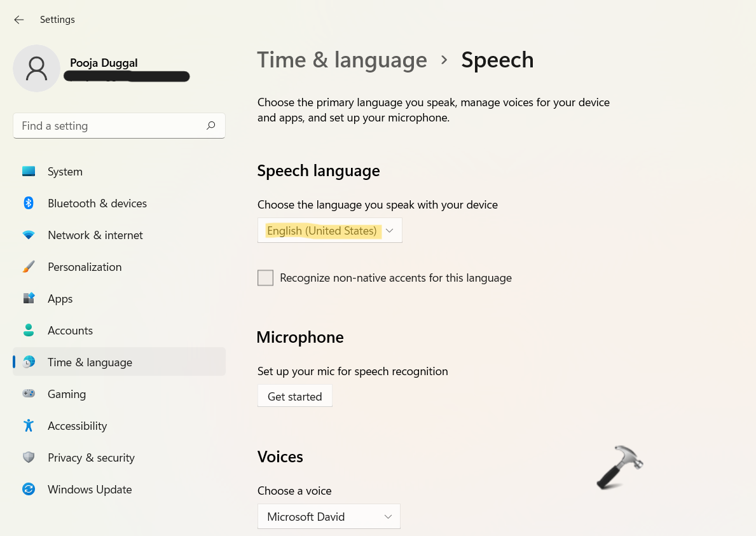
Task: Click the System monitor icon
Action: pyautogui.click(x=29, y=171)
